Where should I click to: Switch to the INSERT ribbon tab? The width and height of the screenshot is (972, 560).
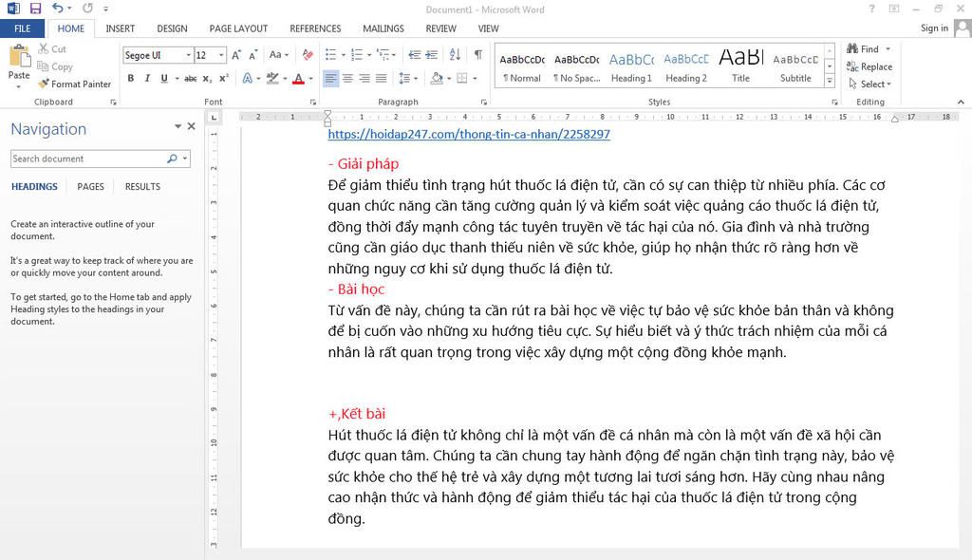click(120, 28)
